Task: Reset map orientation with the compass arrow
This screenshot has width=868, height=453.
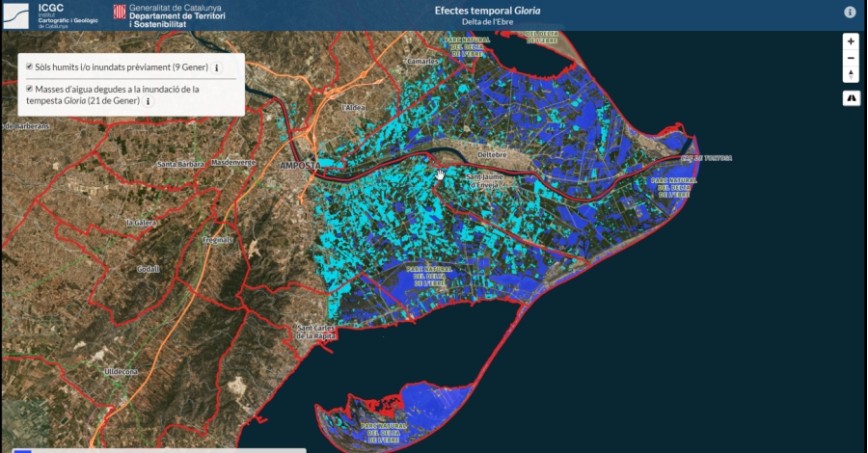Action: tap(850, 74)
